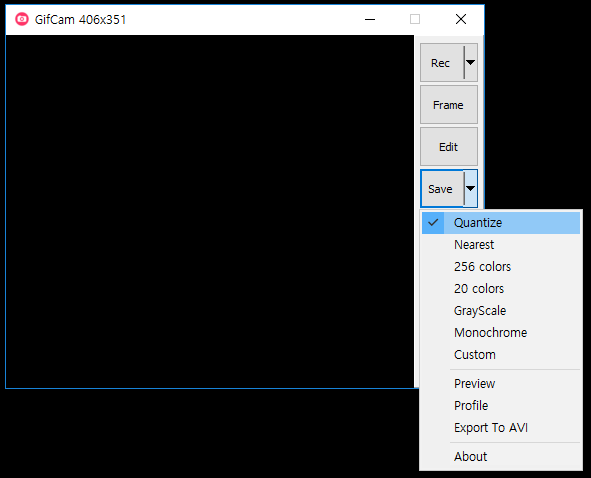Capture a single frame with Frame button
The image size is (591, 478).
coord(449,105)
